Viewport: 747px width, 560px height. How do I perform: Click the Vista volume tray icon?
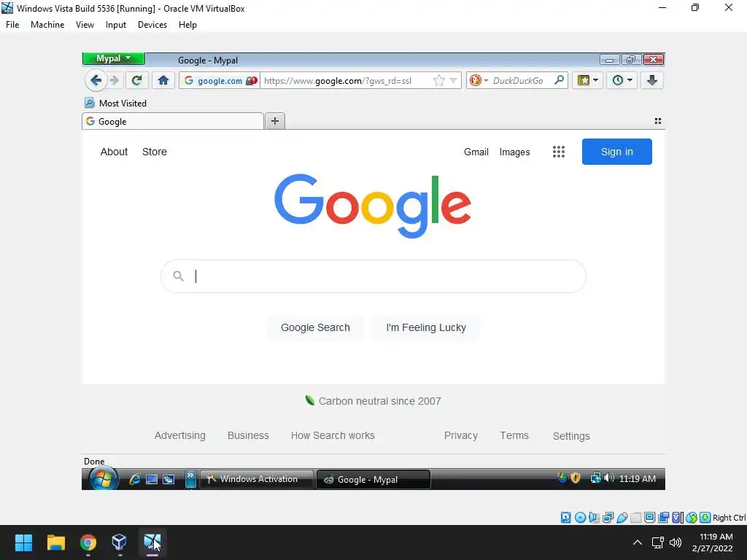pyautogui.click(x=609, y=478)
